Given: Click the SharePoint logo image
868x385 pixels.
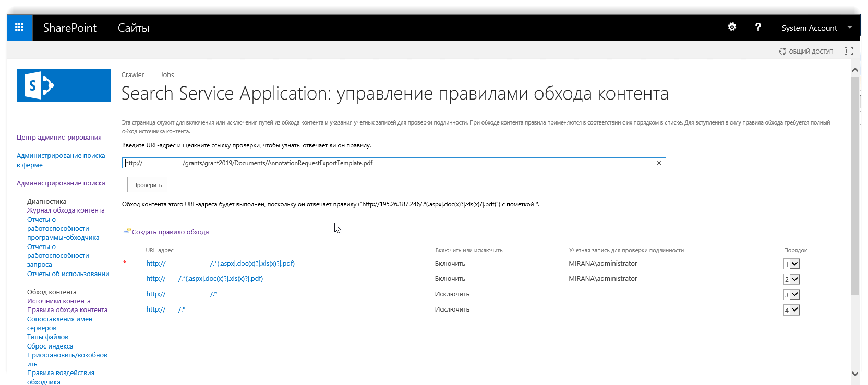Looking at the screenshot, I should [x=64, y=85].
